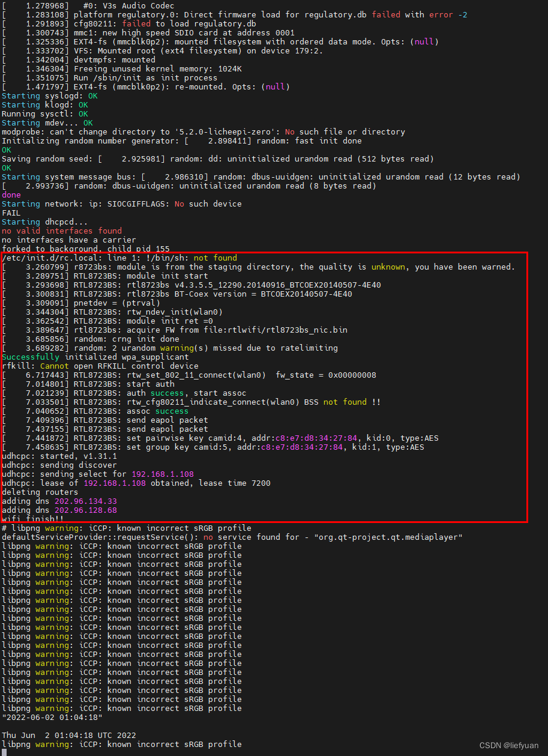
Task: Click the '#0: V3s Audio Codec' line
Action: (88, 5)
